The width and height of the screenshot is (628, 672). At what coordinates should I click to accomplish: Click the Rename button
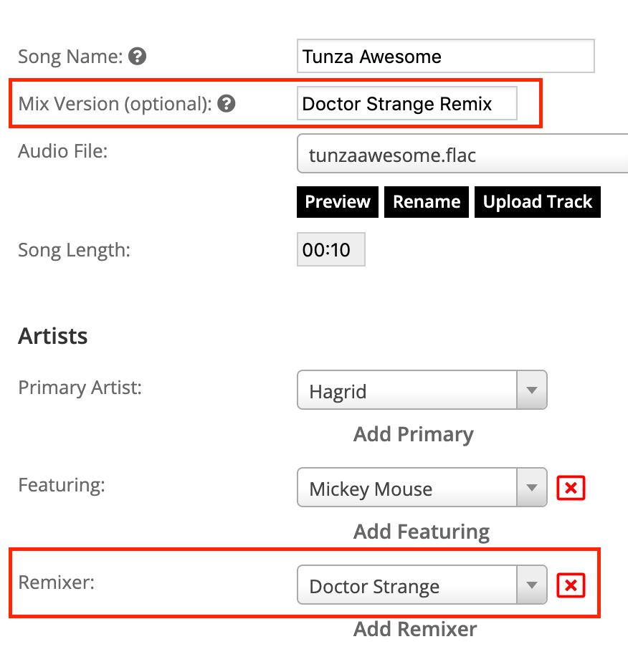[427, 202]
